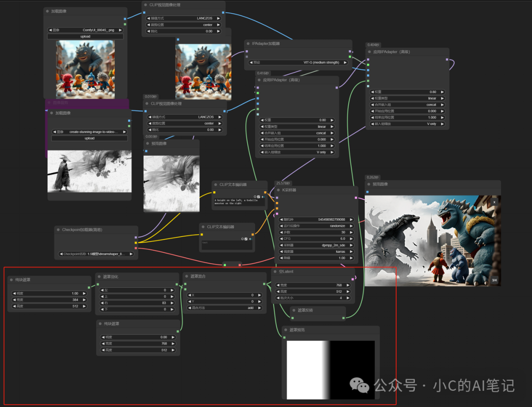The image size is (532, 407).
Task: Select the generated Godzilla battle preview image
Action: pyautogui.click(x=432, y=240)
